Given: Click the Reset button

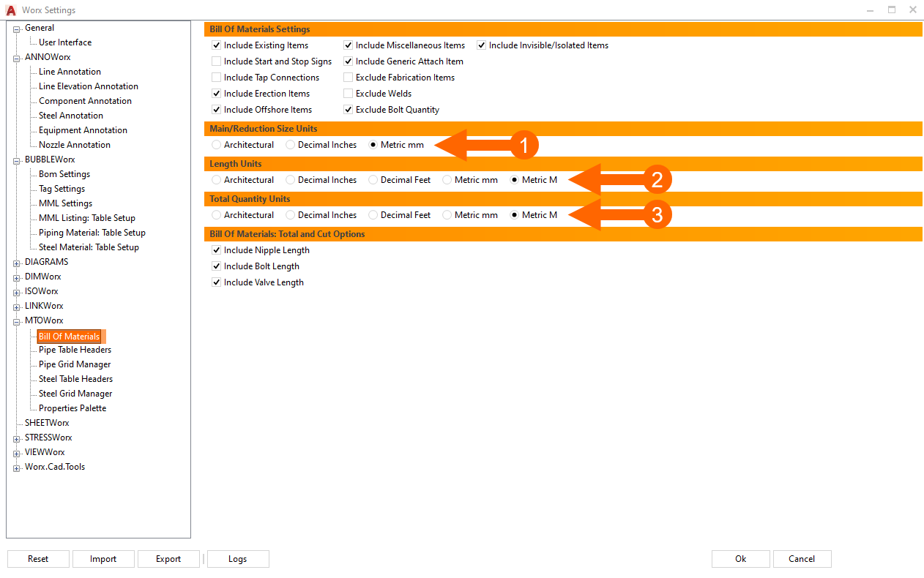Looking at the screenshot, I should (x=38, y=559).
